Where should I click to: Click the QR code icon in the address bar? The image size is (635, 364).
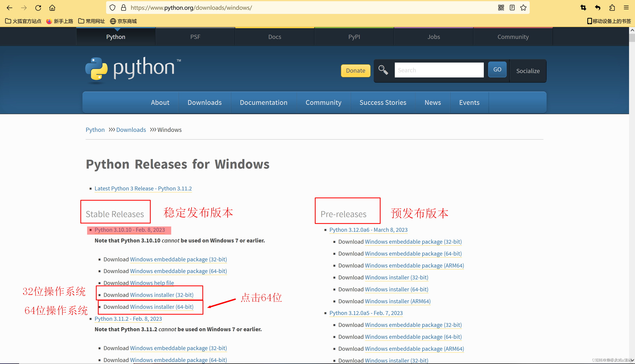click(x=501, y=8)
